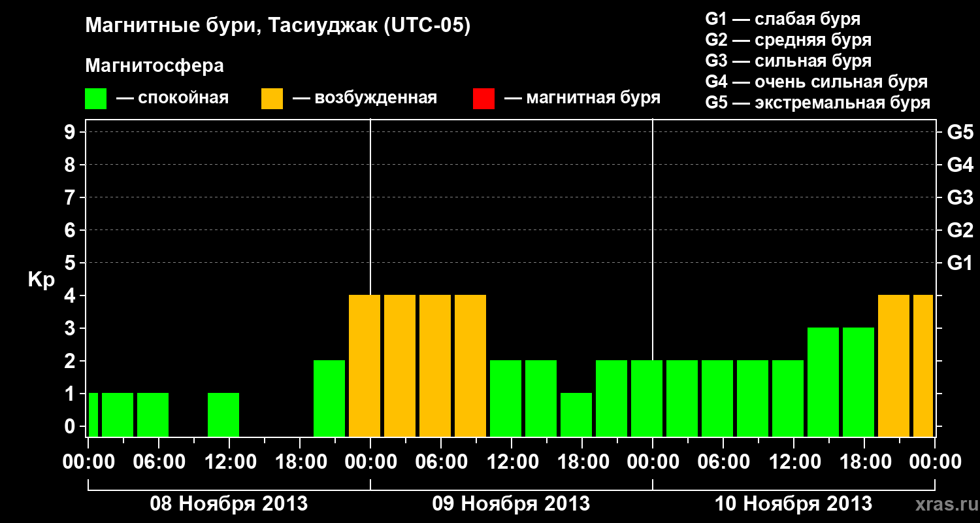Click the '08 Ноября 2013' date label
The image size is (980, 523).
pos(229,503)
